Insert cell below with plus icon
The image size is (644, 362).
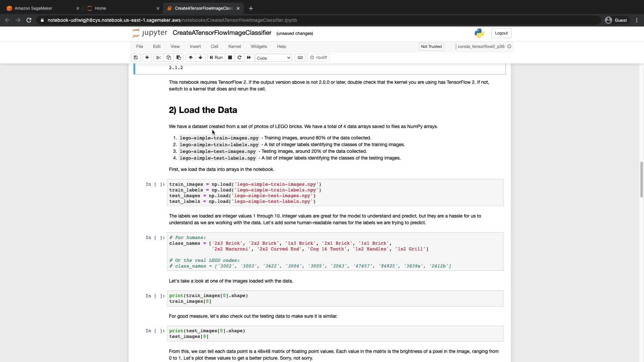tap(147, 58)
